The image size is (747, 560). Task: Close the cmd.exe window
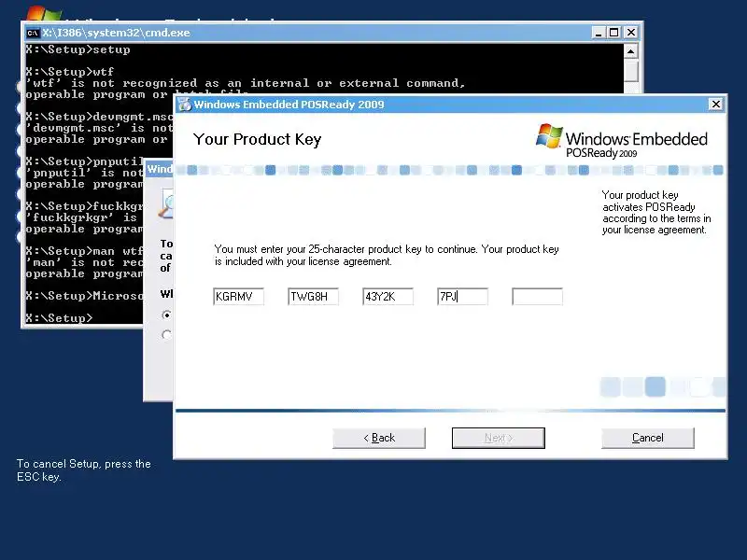click(631, 33)
